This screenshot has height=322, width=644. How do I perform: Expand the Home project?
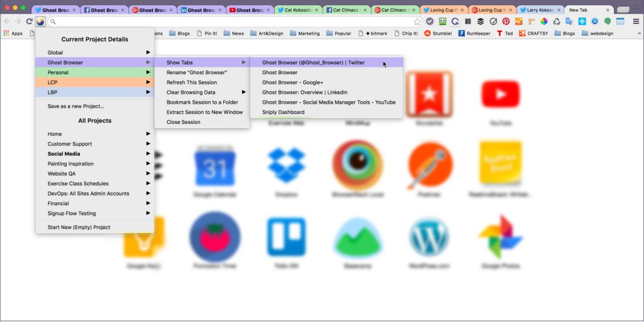point(95,134)
